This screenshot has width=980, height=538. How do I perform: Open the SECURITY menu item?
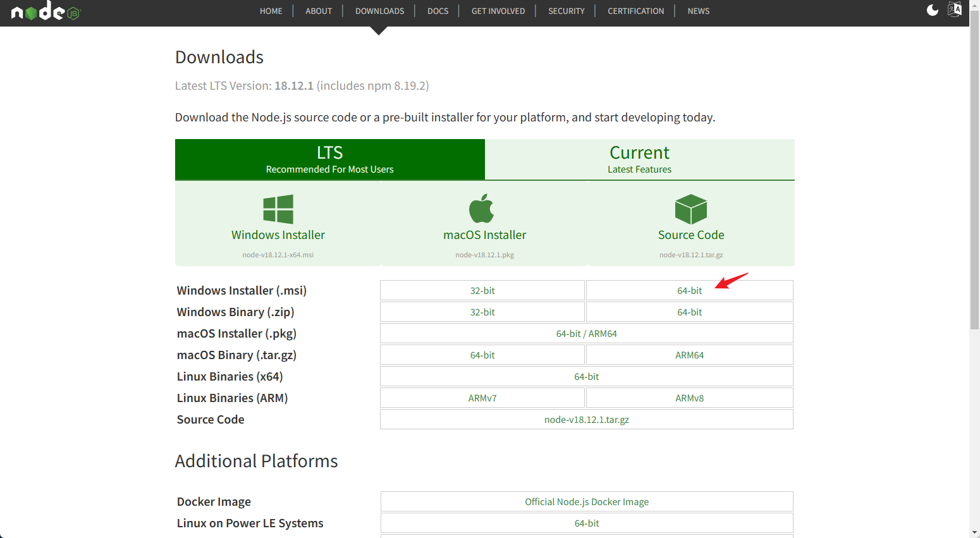pyautogui.click(x=567, y=11)
